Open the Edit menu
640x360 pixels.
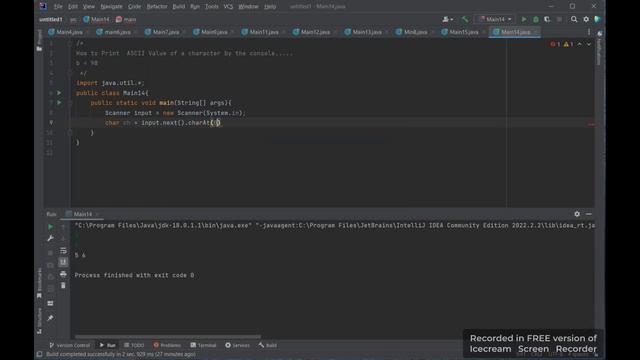pyautogui.click(x=73, y=7)
